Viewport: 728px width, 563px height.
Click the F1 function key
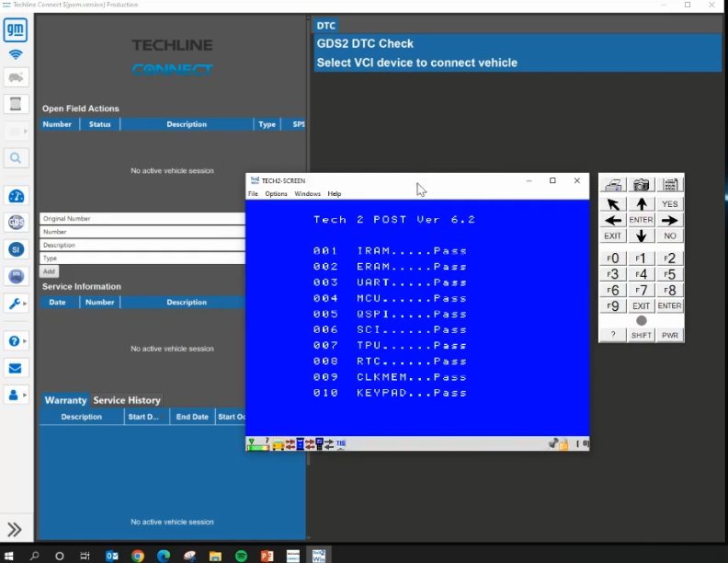[x=642, y=259]
